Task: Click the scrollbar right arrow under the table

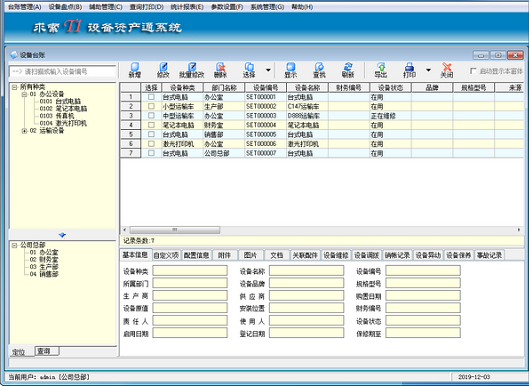Action: tap(519, 230)
